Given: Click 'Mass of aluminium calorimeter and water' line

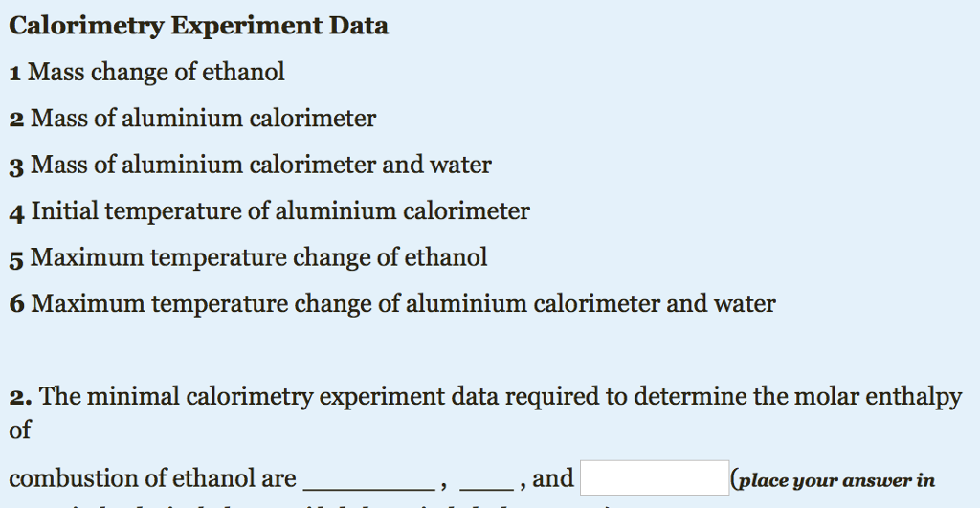Looking at the screenshot, I should tap(260, 166).
